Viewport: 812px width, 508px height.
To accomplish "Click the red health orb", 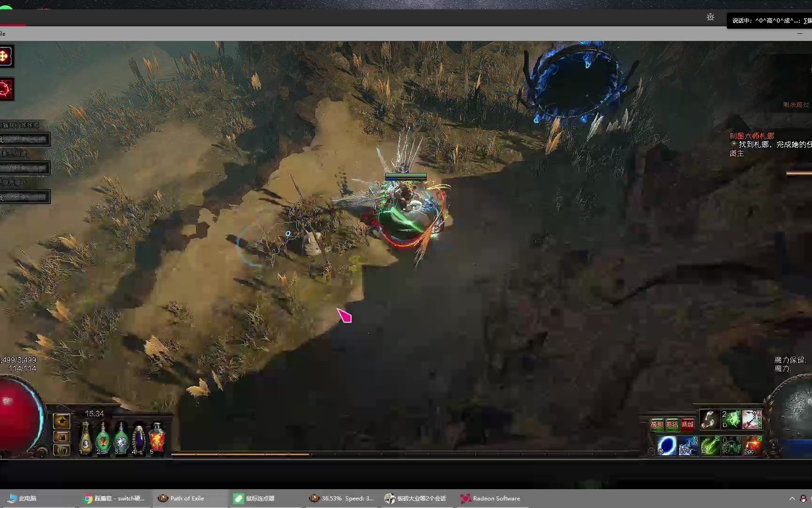I will [x=19, y=416].
